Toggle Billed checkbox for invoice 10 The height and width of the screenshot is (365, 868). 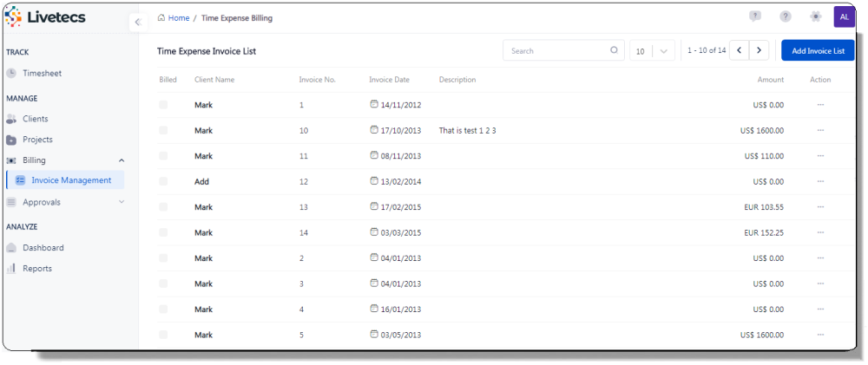tap(163, 131)
